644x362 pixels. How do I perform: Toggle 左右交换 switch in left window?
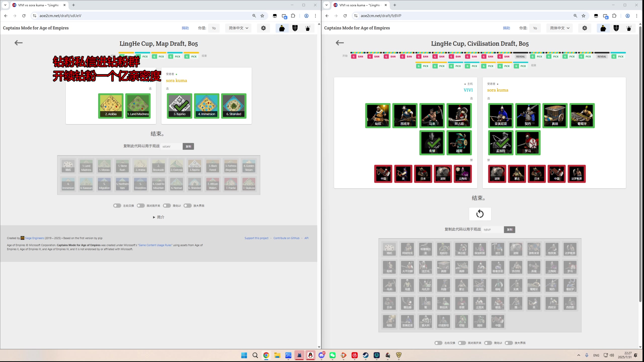pos(117,206)
